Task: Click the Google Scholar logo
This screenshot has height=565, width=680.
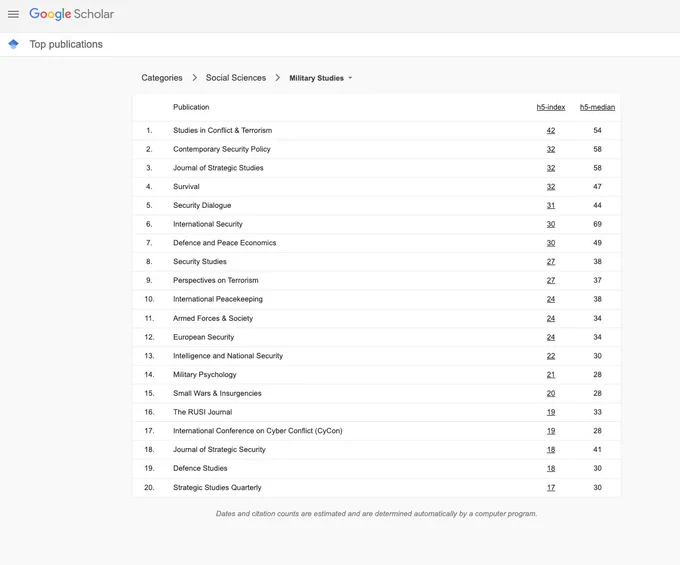Action: tap(72, 14)
